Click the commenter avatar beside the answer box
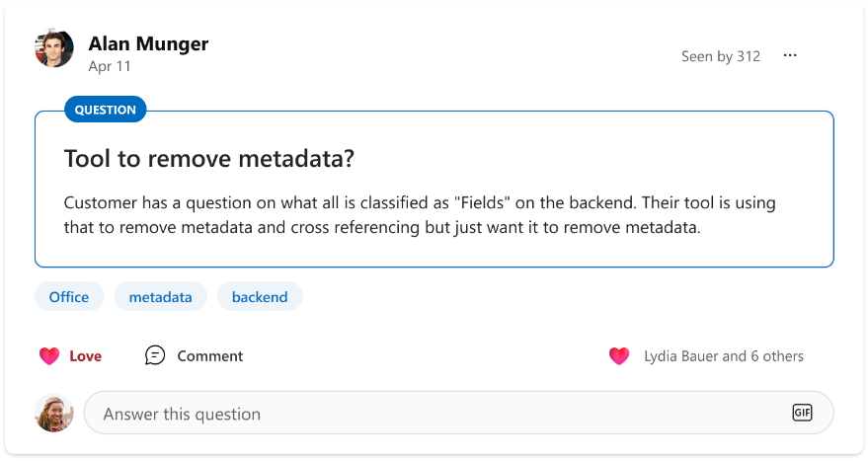The width and height of the screenshot is (868, 461). 54,414
